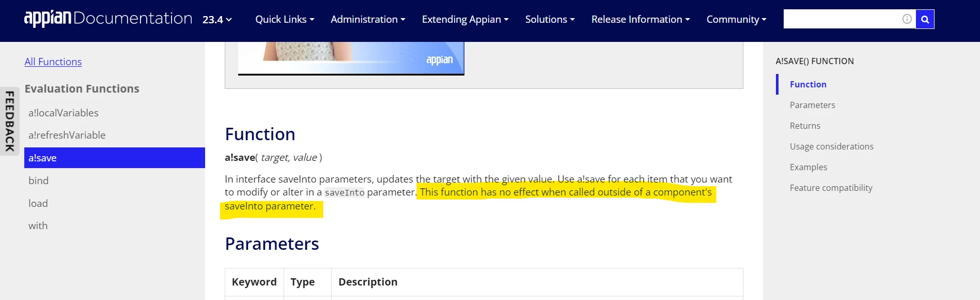This screenshot has height=300, width=980.
Task: Click the Function heading
Action: click(260, 134)
